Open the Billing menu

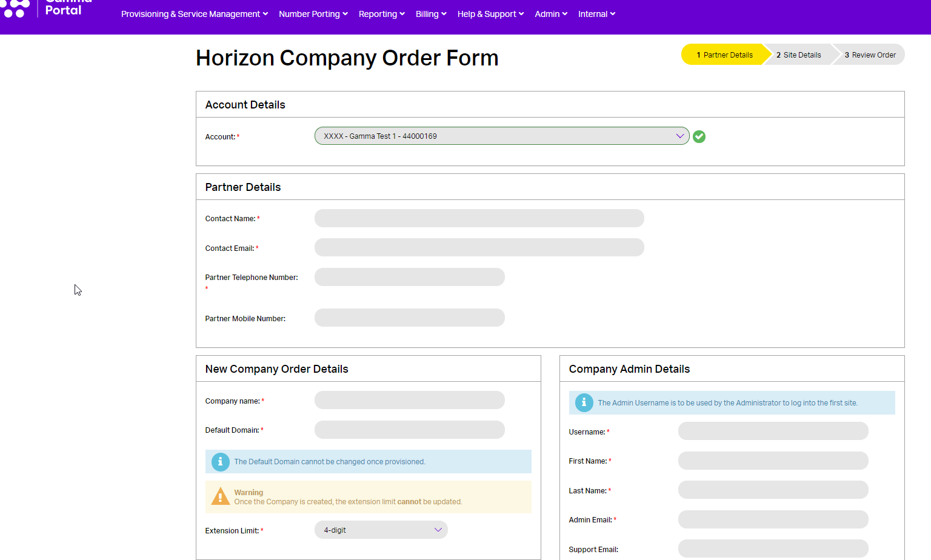(431, 14)
